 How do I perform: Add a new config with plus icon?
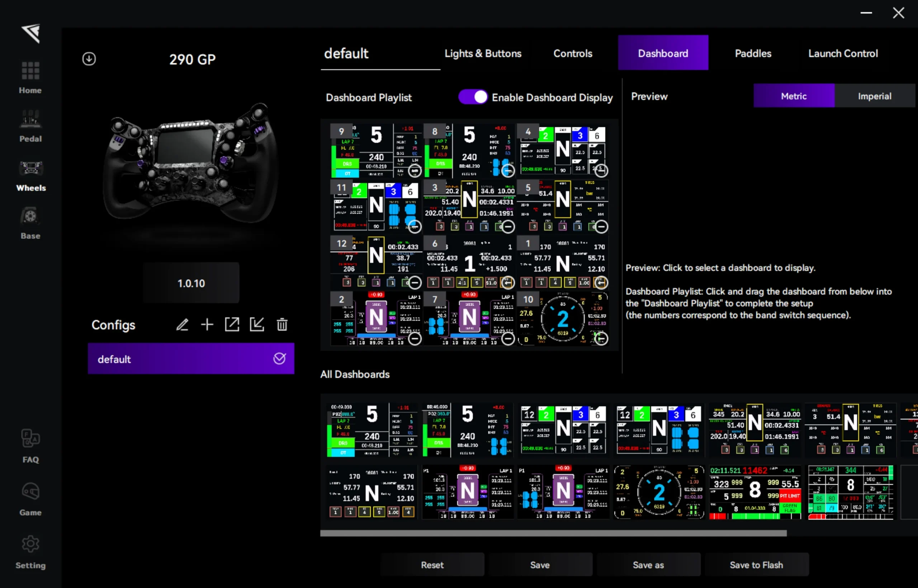[207, 324]
